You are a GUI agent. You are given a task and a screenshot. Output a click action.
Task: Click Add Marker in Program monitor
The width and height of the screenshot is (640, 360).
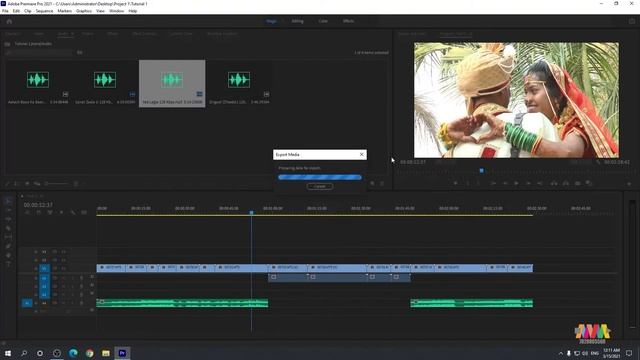tap(456, 184)
